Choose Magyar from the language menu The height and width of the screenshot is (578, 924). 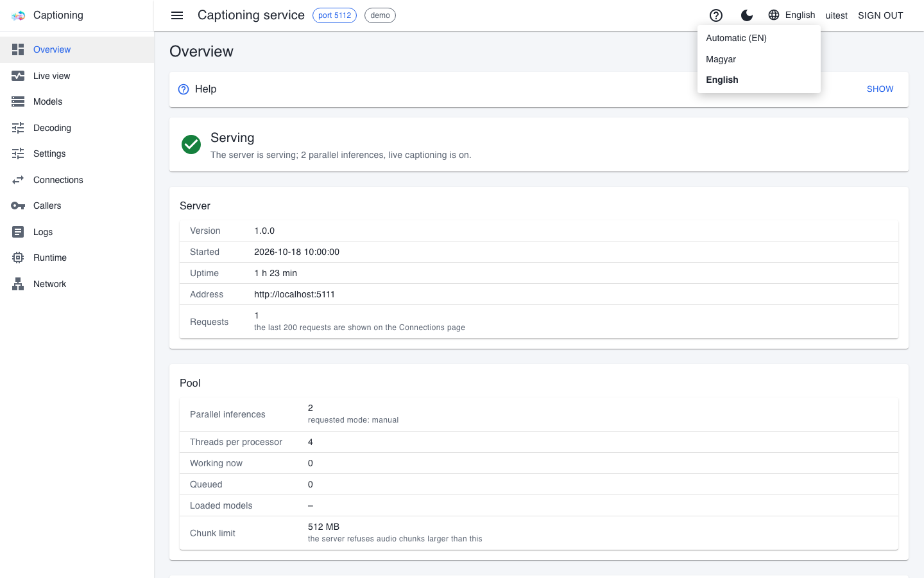click(x=758, y=59)
